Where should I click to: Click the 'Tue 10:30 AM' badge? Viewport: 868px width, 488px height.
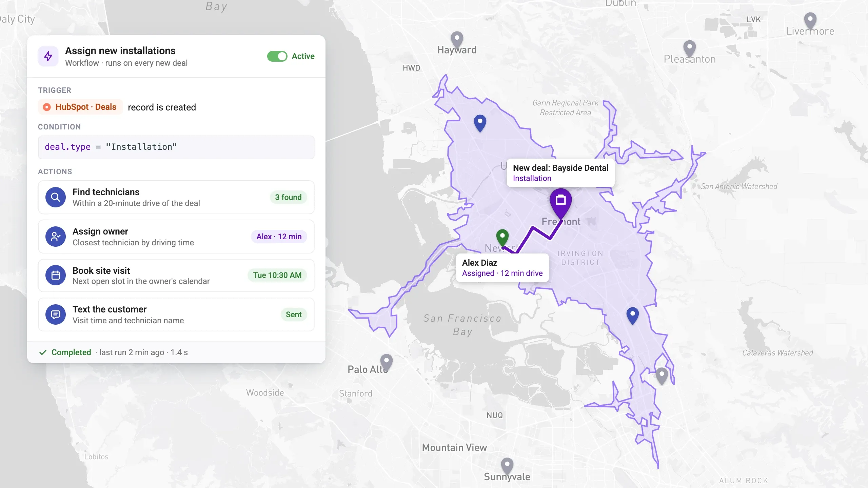pos(277,275)
